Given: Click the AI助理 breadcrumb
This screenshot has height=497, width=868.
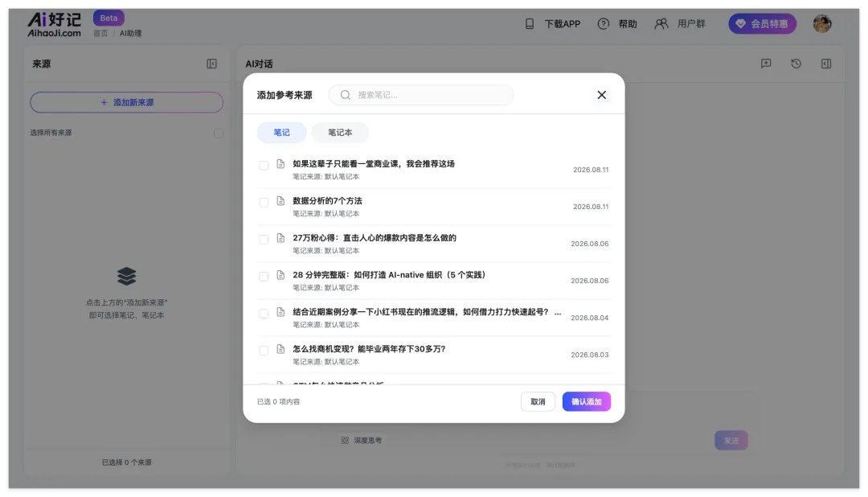Looking at the screenshot, I should click(131, 33).
